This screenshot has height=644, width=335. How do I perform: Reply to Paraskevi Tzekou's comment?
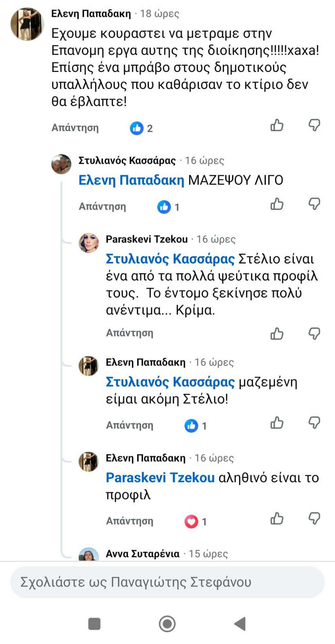click(130, 333)
